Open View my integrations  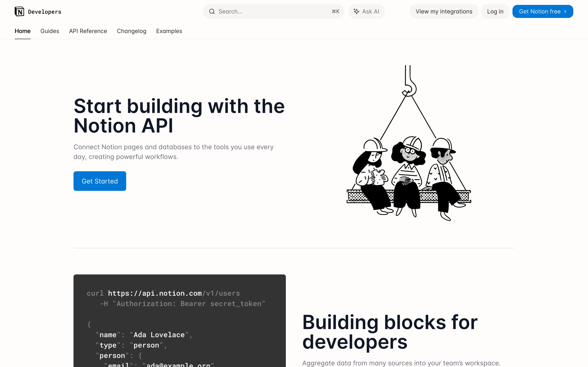(444, 11)
